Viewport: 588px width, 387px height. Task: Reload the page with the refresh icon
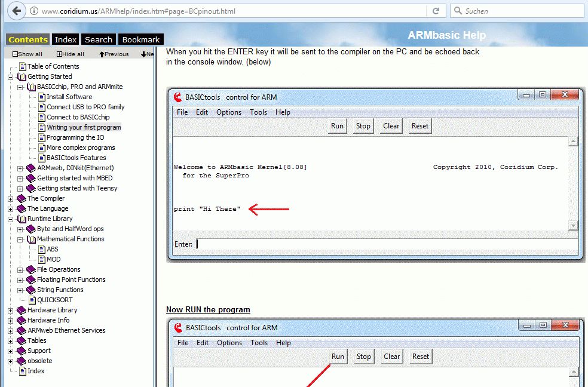click(x=436, y=11)
